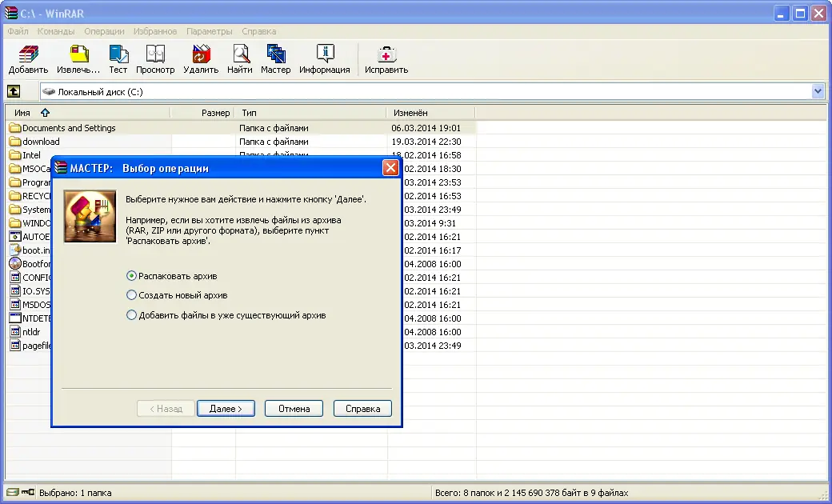
Task: Click the date 19.03.2014 22:30 cell
Action: [426, 142]
